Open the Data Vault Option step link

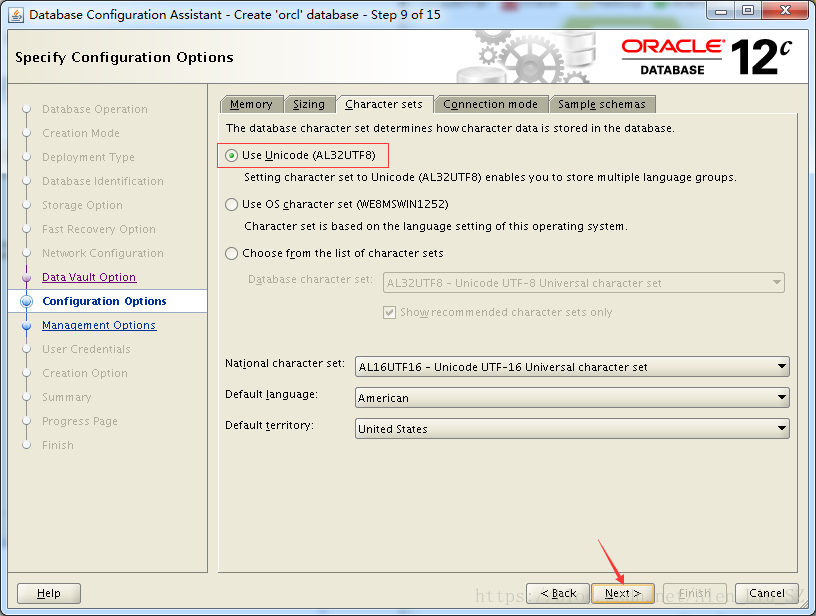pyautogui.click(x=89, y=277)
